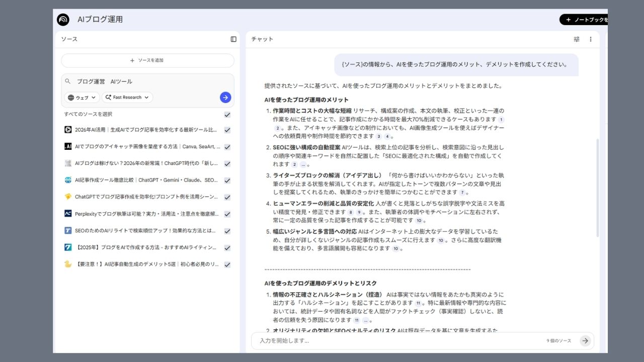Expand the Fast Research mode dropdown
644x362 pixels.
pyautogui.click(x=127, y=98)
